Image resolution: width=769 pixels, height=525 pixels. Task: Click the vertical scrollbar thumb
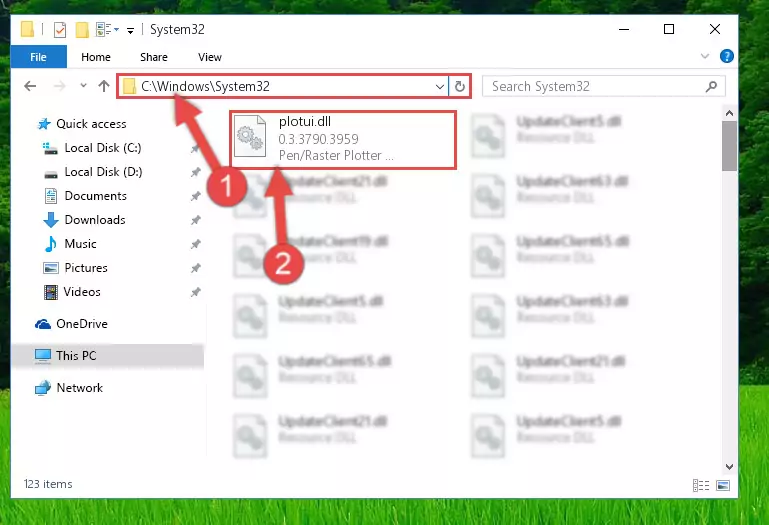pos(729,146)
